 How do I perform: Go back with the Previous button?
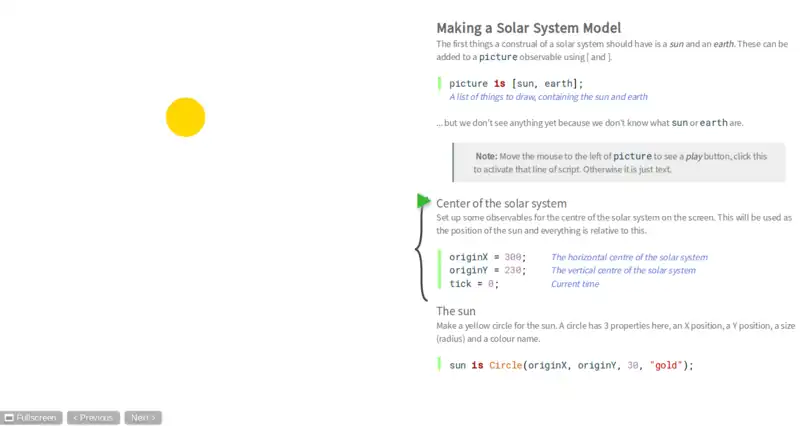coord(93,418)
